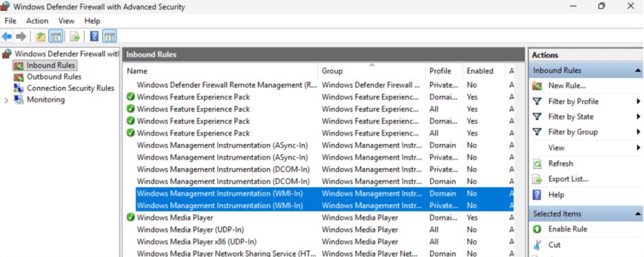Select WMI-In rule with Domain profile
Screen dimensions: 644x257
[x=325, y=194]
